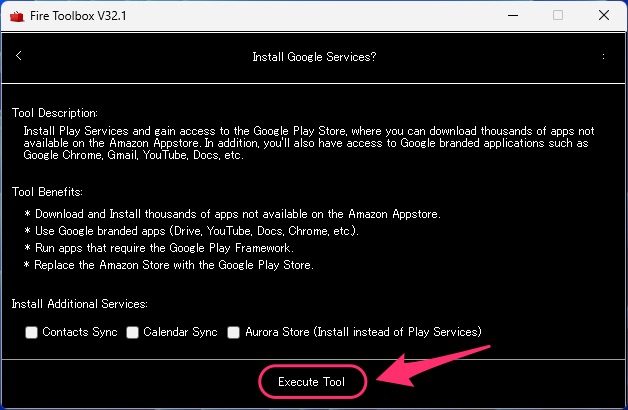This screenshot has width=628, height=410.
Task: Click the red Fire Toolbox app icon
Action: 17,16
